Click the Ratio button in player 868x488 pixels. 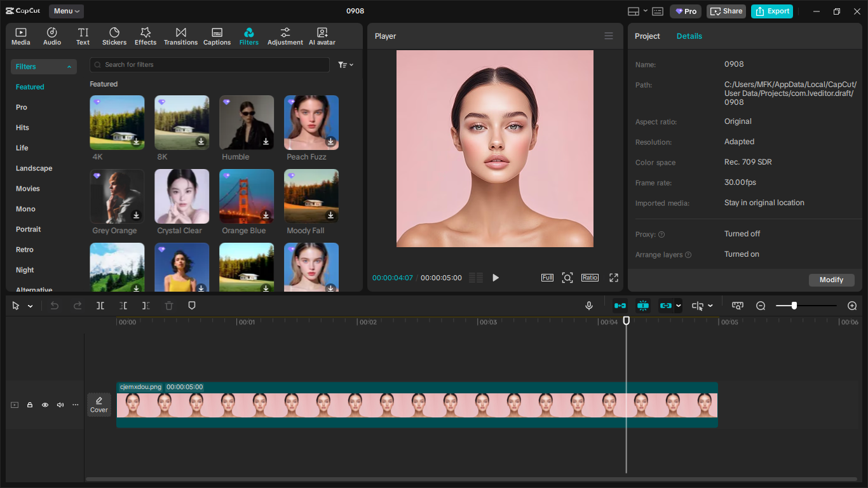tap(590, 278)
